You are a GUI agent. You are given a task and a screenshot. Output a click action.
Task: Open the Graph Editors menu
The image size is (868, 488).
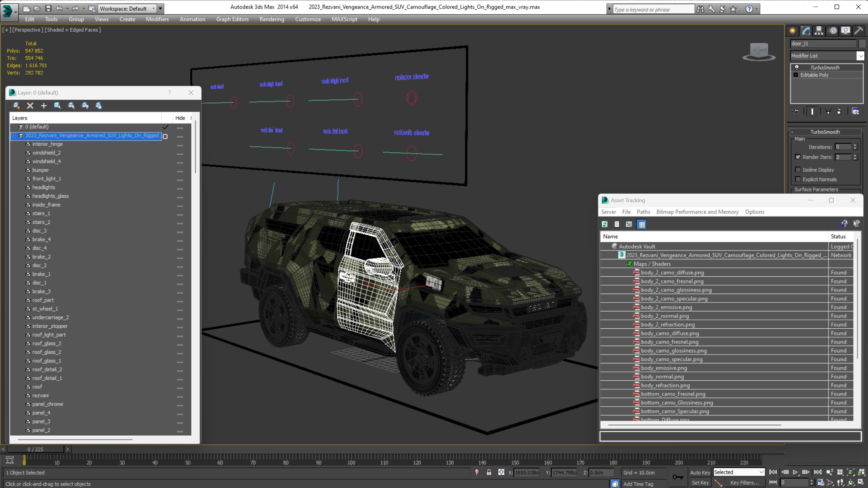point(232,19)
